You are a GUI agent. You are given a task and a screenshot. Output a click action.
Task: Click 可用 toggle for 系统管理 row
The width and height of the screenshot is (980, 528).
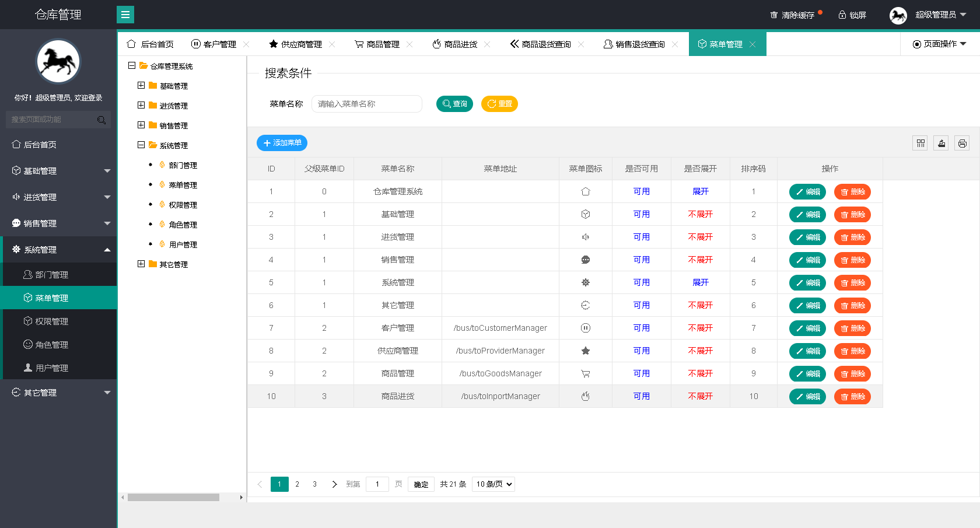pos(641,282)
